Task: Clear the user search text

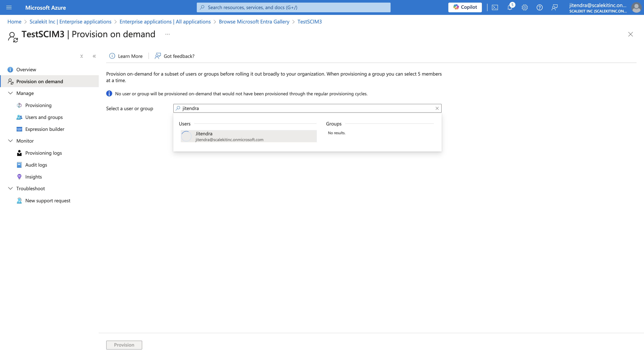Action: point(437,108)
